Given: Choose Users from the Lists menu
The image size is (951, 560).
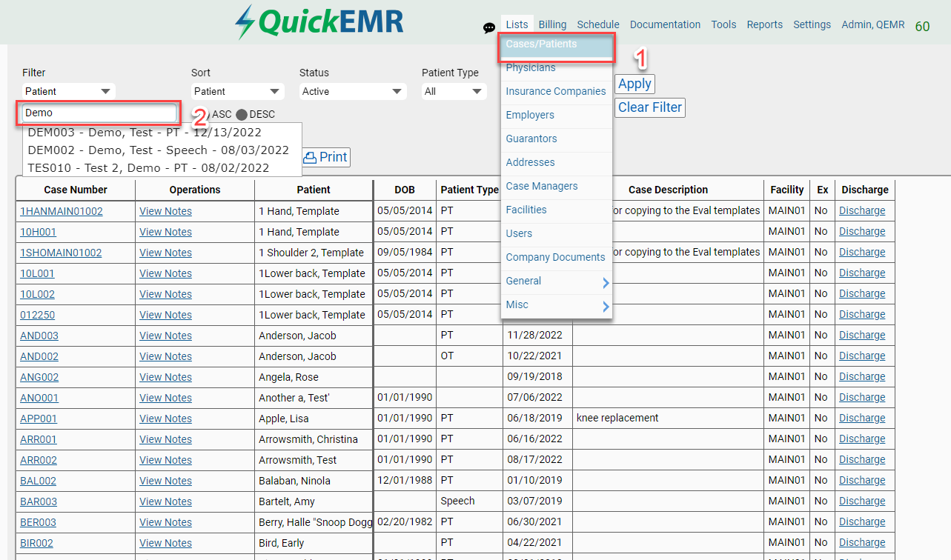Looking at the screenshot, I should pyautogui.click(x=557, y=234).
